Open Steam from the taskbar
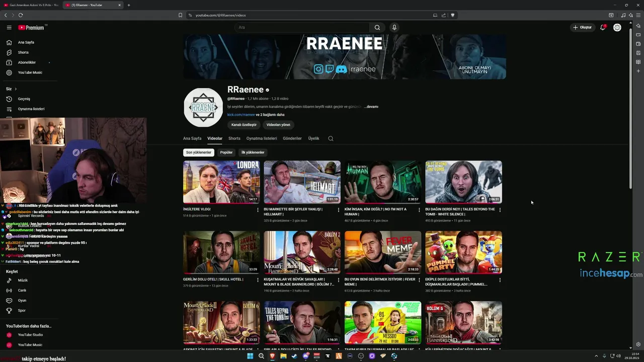 pos(294,356)
